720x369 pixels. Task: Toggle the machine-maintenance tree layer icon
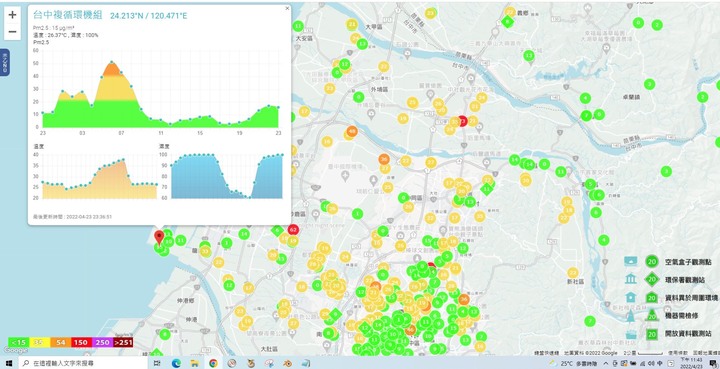click(x=631, y=316)
